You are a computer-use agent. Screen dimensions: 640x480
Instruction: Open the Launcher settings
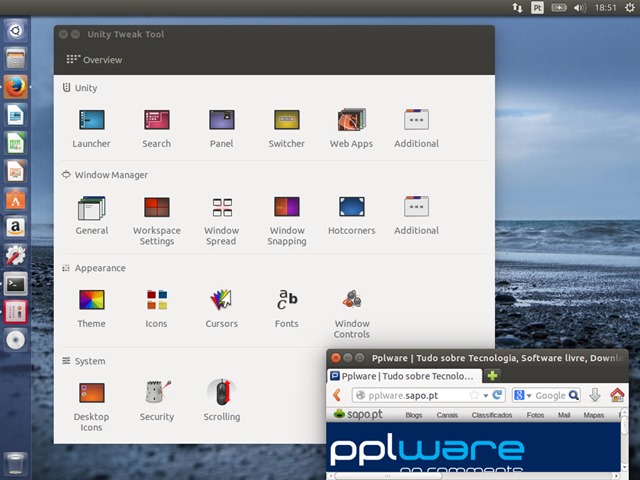coord(91,129)
